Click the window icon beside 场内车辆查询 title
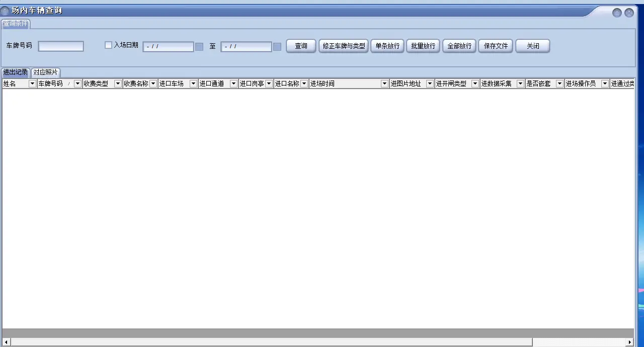The height and width of the screenshot is (347, 644). (x=5, y=11)
